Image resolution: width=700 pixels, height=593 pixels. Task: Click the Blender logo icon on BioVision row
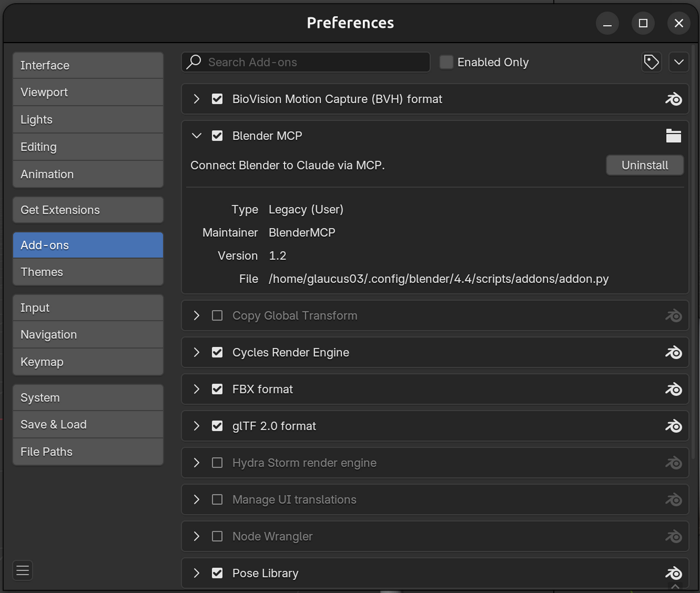point(673,99)
